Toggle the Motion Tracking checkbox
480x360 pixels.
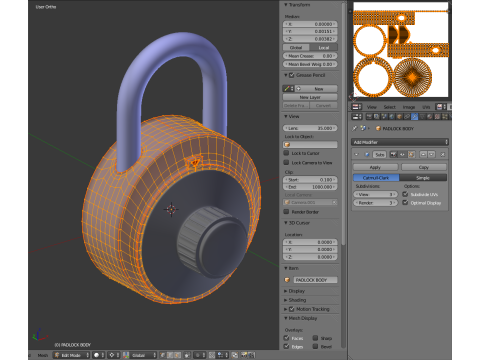pos(291,309)
